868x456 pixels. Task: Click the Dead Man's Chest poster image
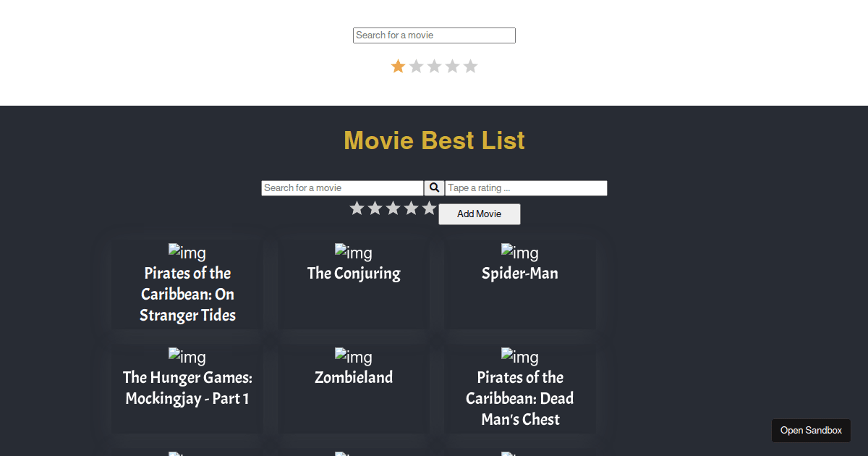pos(520,357)
